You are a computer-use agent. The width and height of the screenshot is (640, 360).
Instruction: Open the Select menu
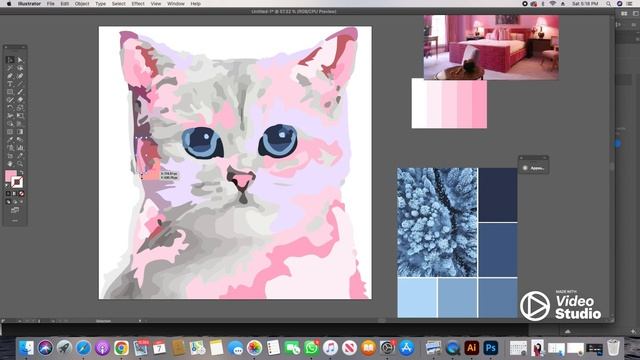pos(118,4)
